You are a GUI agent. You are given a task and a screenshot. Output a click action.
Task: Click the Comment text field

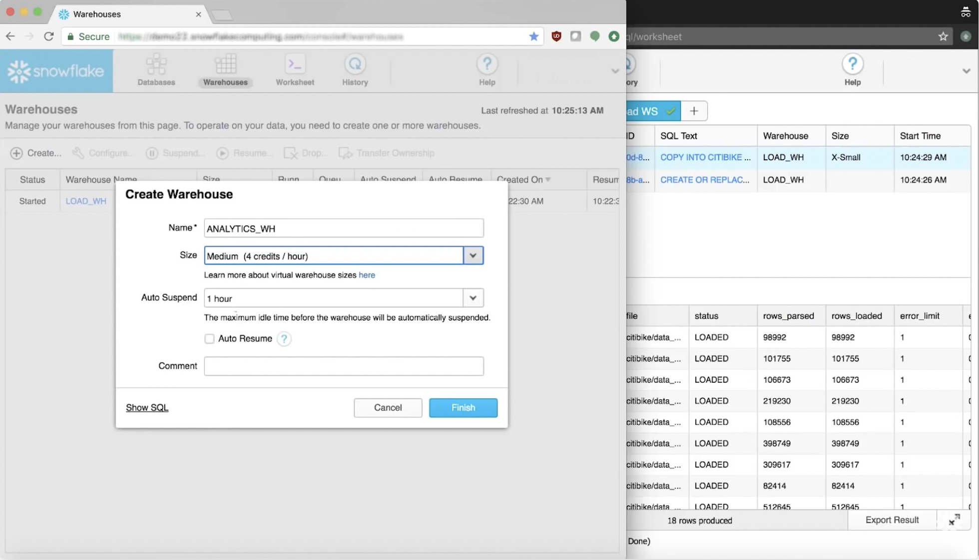(343, 366)
